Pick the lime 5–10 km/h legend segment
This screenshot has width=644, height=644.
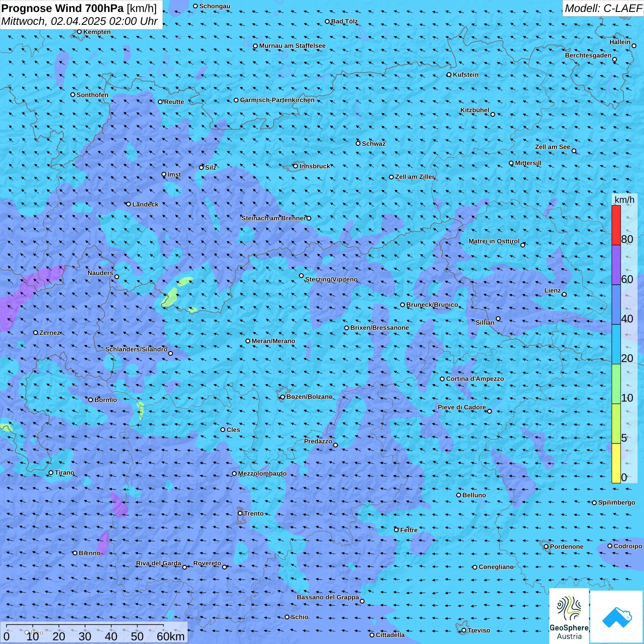pyautogui.click(x=616, y=424)
